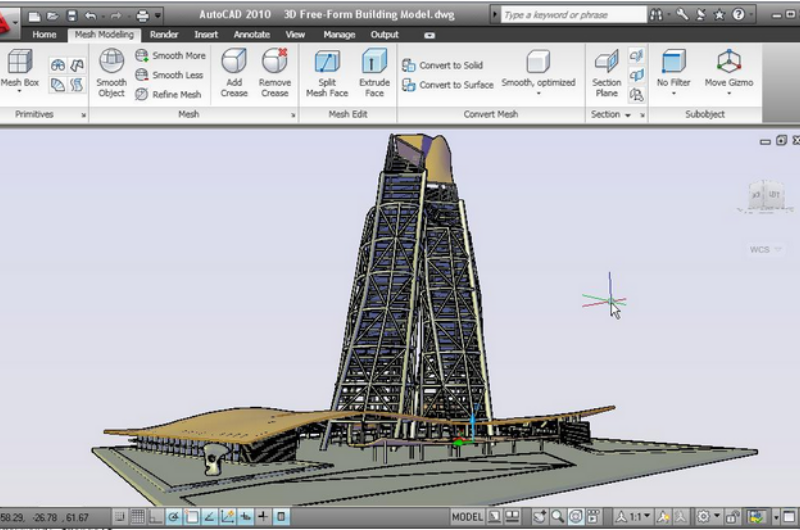The height and width of the screenshot is (530, 800).
Task: Toggle Ortho Mode in status bar
Action: click(155, 517)
